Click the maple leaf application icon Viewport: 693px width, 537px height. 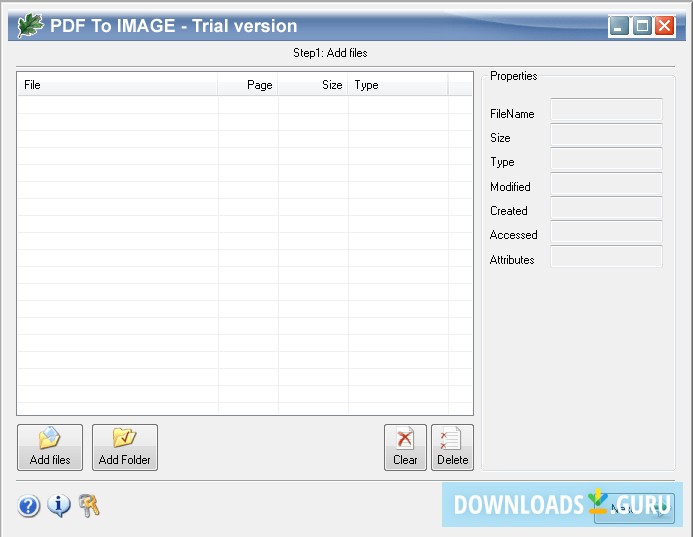30,25
